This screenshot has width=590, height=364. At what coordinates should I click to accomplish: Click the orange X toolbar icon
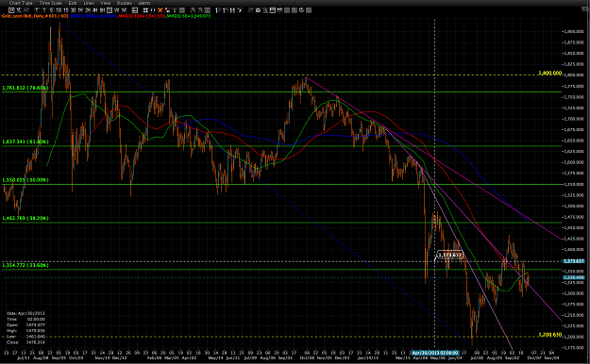click(x=160, y=10)
